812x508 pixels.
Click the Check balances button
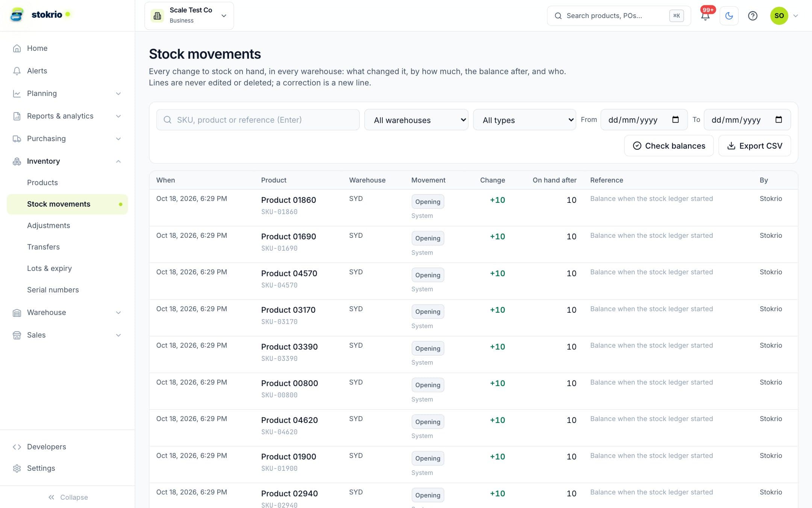pos(669,146)
